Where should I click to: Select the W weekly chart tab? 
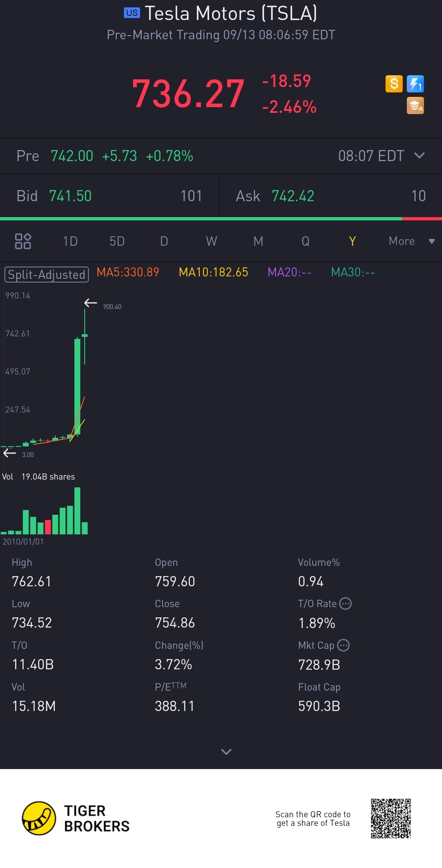point(212,241)
